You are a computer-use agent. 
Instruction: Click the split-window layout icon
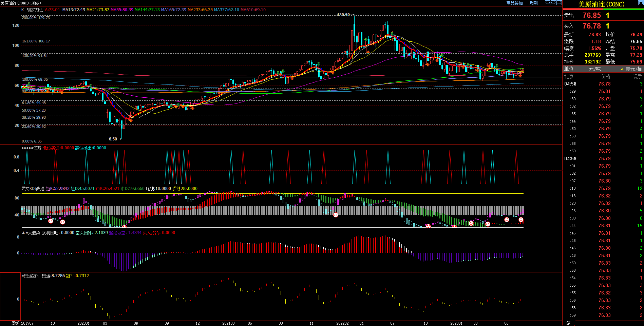559,3
